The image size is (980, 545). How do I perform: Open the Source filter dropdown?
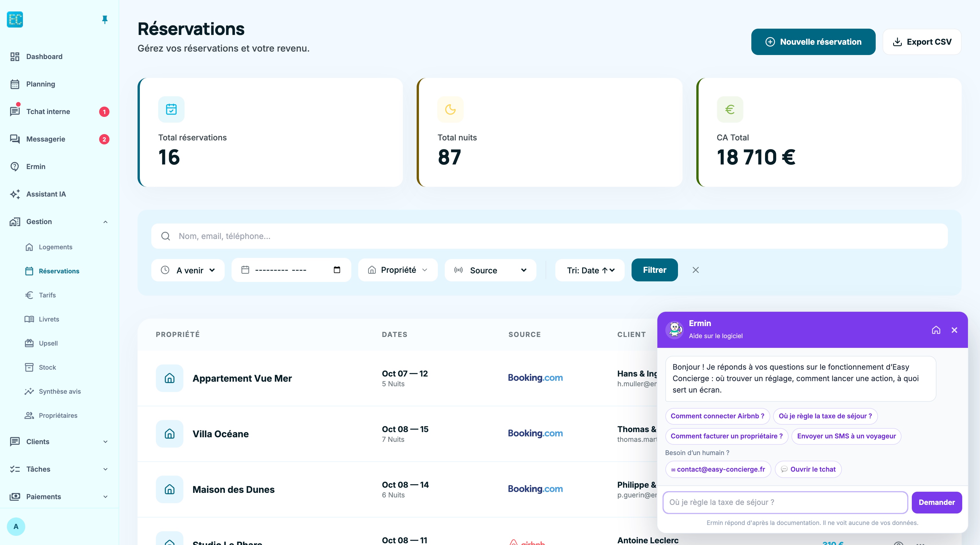[x=490, y=270]
